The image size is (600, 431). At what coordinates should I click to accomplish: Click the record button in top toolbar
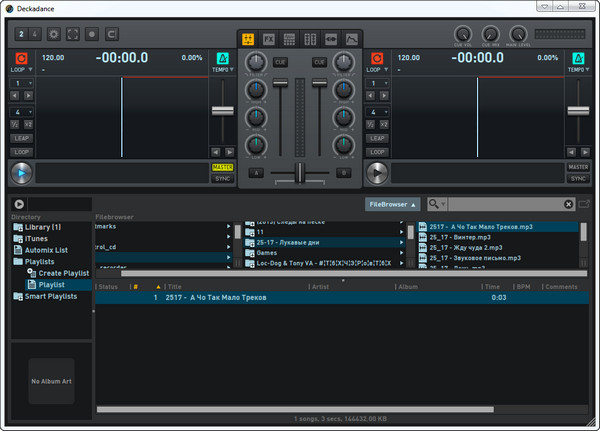(92, 34)
